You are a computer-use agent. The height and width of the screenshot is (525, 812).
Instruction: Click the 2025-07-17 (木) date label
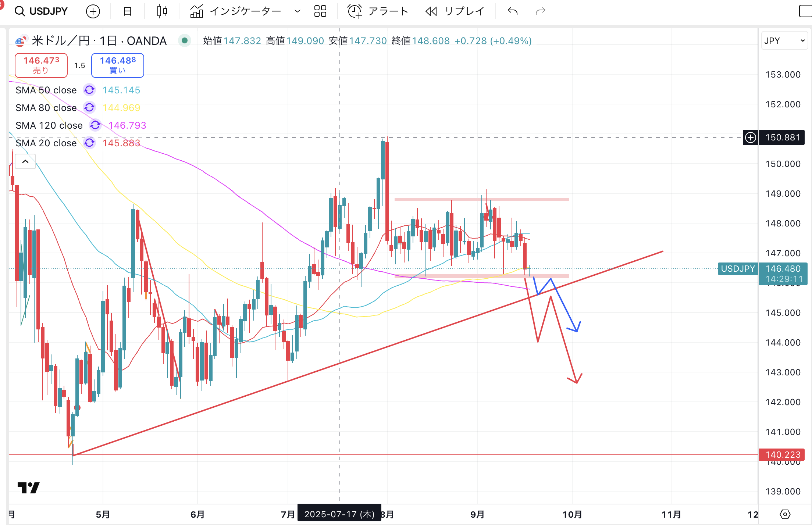click(339, 514)
